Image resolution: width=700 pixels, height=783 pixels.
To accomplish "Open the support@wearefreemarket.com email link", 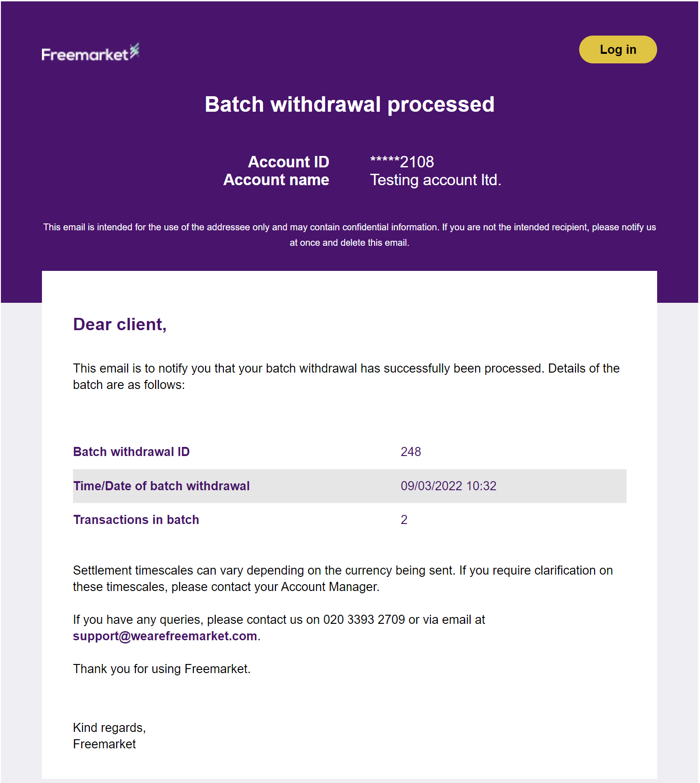I will pos(165,636).
